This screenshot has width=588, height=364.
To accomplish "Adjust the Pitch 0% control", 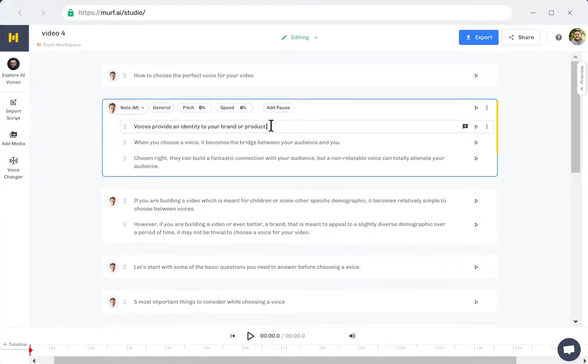I will coord(194,108).
